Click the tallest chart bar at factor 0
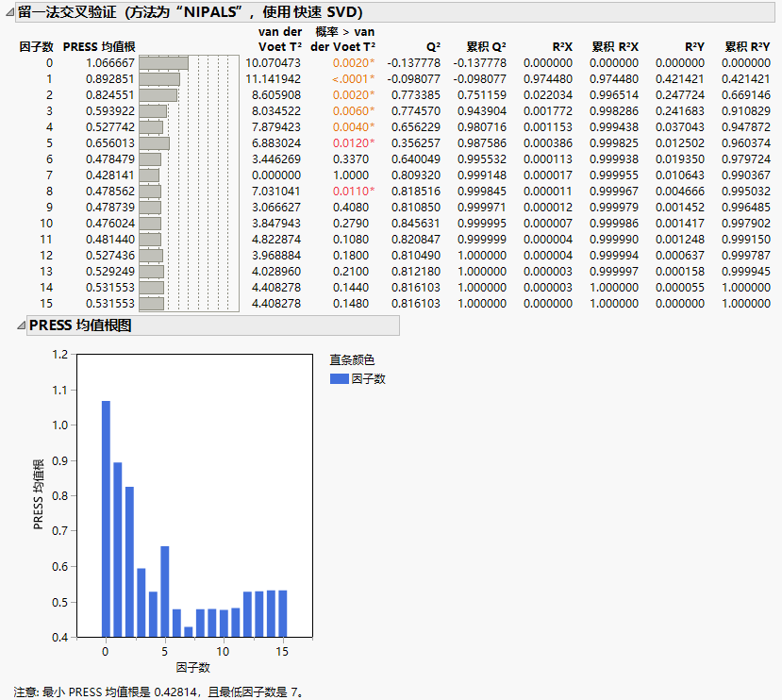The image size is (782, 700). tap(106, 519)
